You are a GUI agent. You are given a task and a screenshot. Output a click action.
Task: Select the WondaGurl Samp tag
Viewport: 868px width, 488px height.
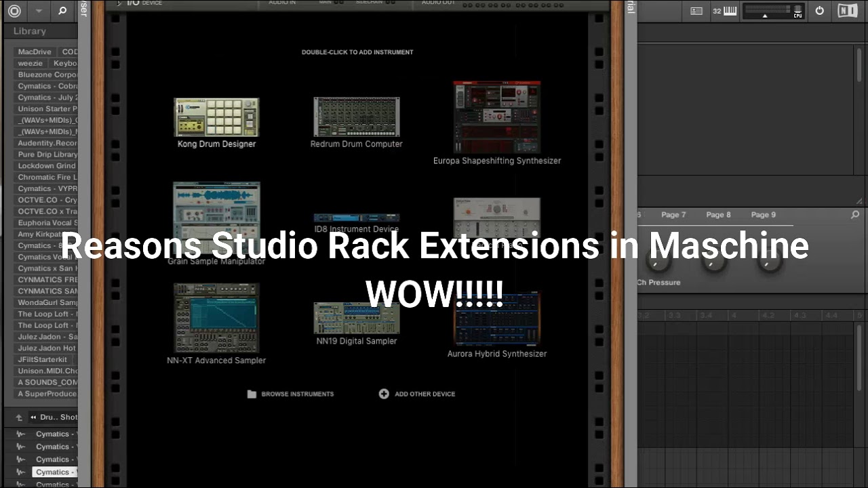pyautogui.click(x=47, y=302)
